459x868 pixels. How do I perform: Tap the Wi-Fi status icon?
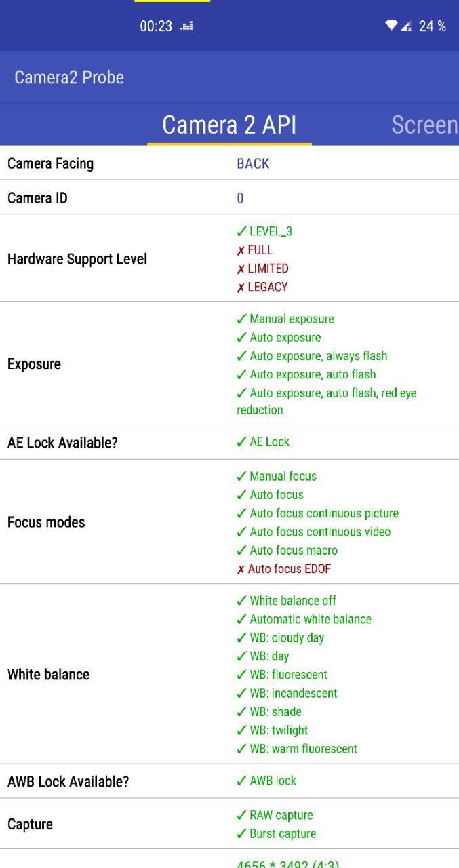[x=391, y=26]
